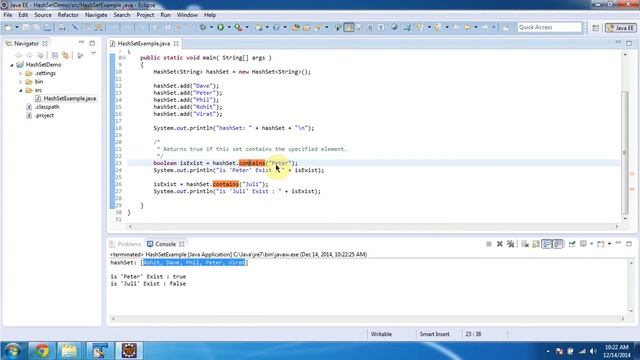
Task: Toggle Show Whitespace Characters icon
Action: point(381,27)
